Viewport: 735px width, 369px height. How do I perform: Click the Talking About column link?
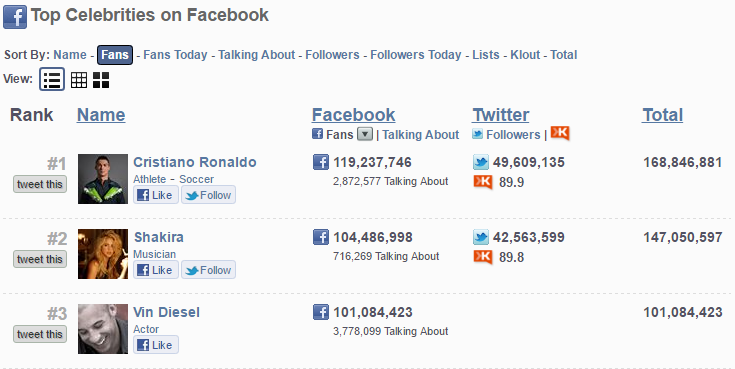click(x=420, y=135)
